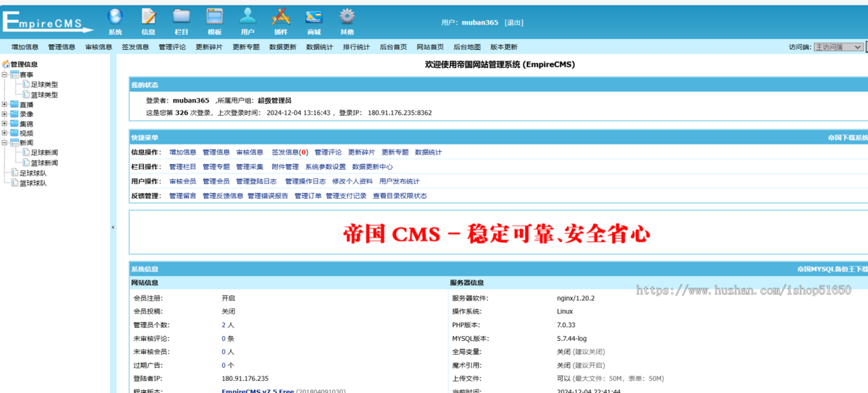868x393 pixels.
Task: Select 足球球队 in the sidebar tree
Action: (x=33, y=173)
